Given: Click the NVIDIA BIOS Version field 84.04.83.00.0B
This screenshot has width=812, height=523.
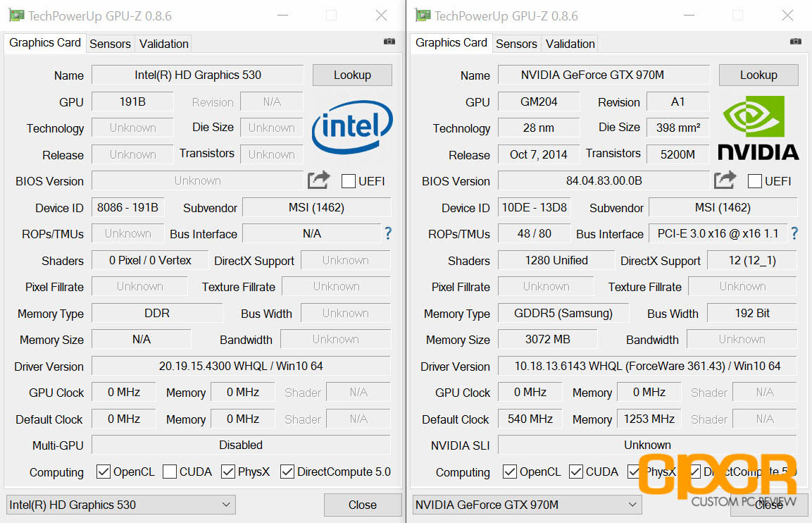Looking at the screenshot, I should coord(604,181).
